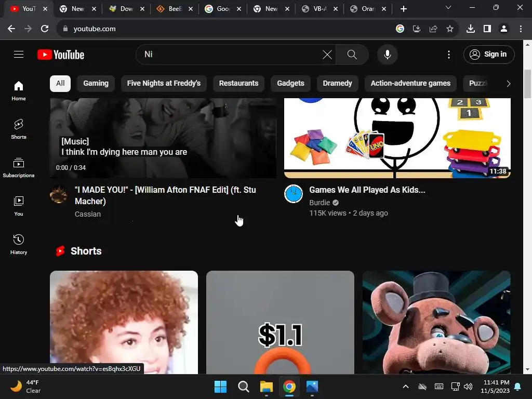Open YouTube settings three-dot menu
Screen dimensions: 532x399
coord(448,54)
